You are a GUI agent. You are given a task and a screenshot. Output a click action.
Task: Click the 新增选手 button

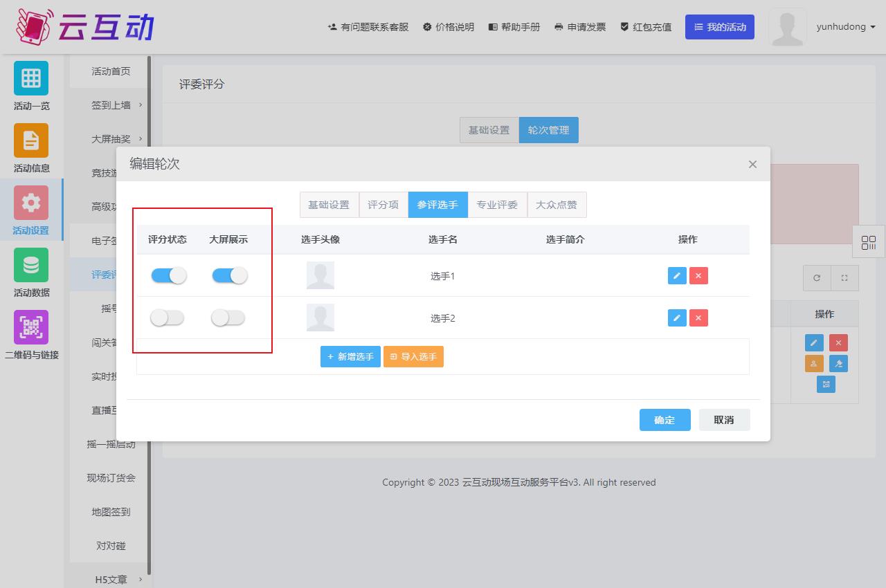click(350, 356)
